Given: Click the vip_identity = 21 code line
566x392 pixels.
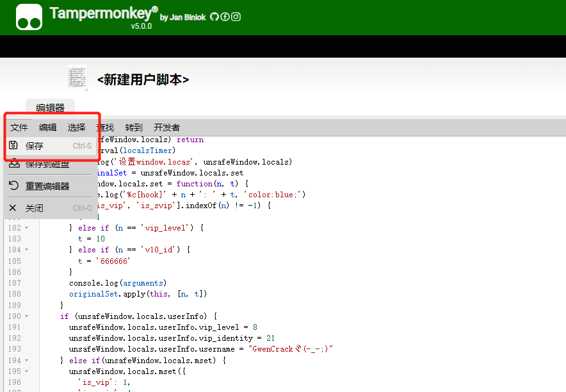Looking at the screenshot, I should pos(172,338).
